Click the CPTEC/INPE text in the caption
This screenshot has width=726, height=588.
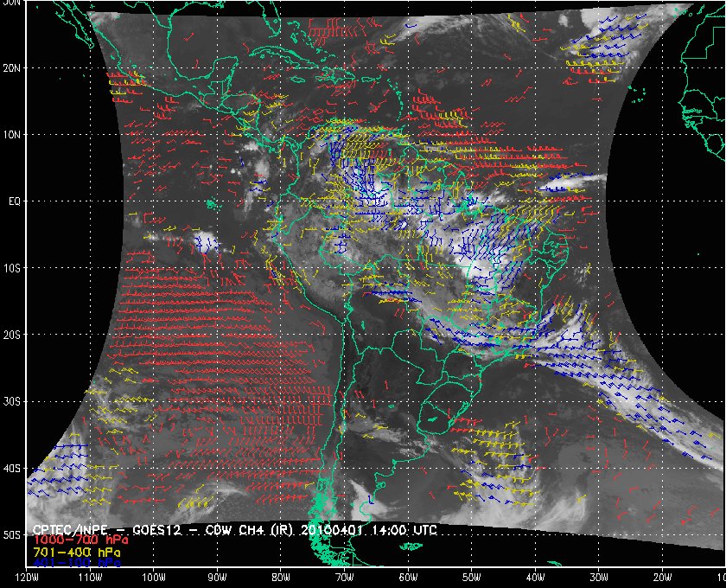pos(70,529)
